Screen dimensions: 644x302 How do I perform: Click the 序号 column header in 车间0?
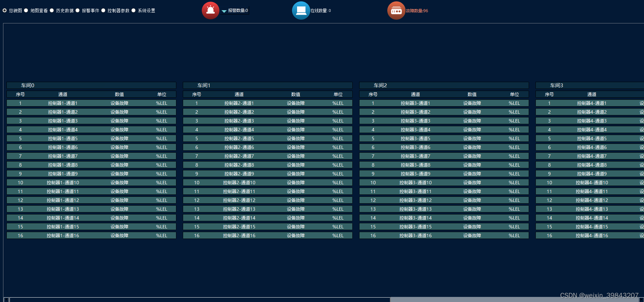coord(20,94)
